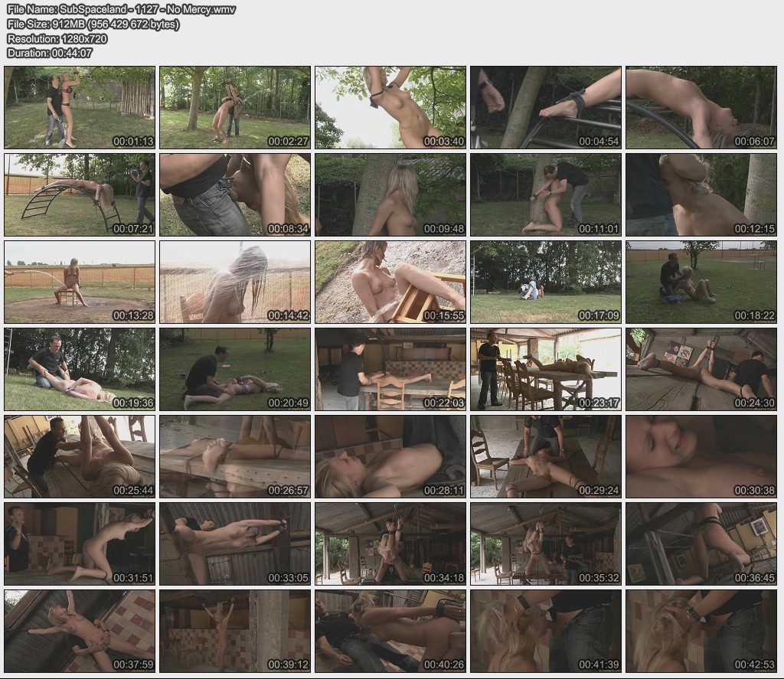Select the thumbnail at 00:39:12
The width and height of the screenshot is (784, 679).
[x=235, y=631]
